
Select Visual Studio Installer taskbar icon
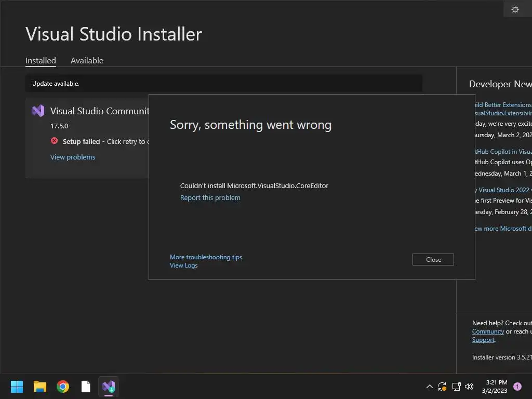coord(109,387)
